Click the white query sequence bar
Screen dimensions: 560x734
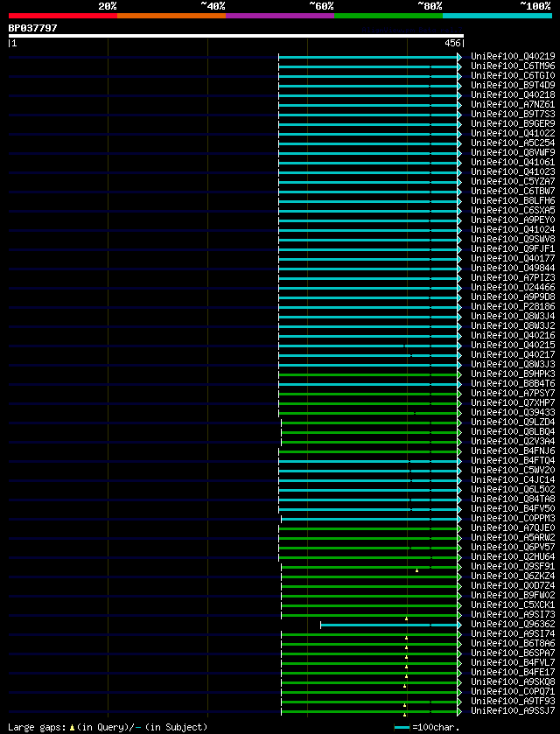pyautogui.click(x=236, y=36)
